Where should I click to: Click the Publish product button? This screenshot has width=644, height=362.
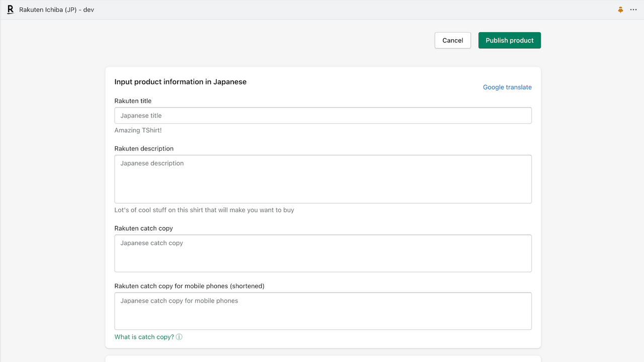(509, 40)
